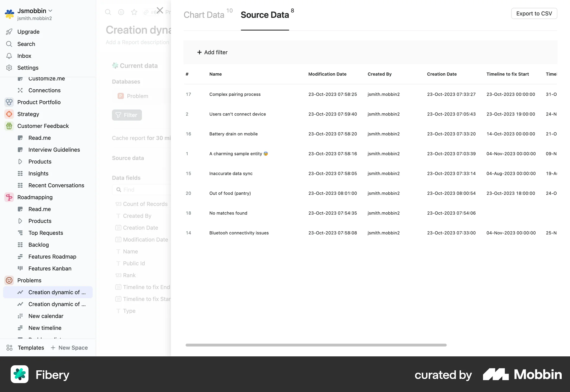The image size is (570, 392).
Task: Click Add filter above the data table
Action: 212,52
